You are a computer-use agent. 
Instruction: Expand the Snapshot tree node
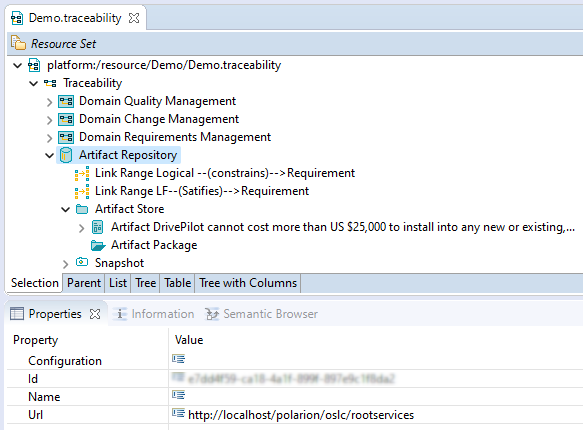[x=65, y=264]
